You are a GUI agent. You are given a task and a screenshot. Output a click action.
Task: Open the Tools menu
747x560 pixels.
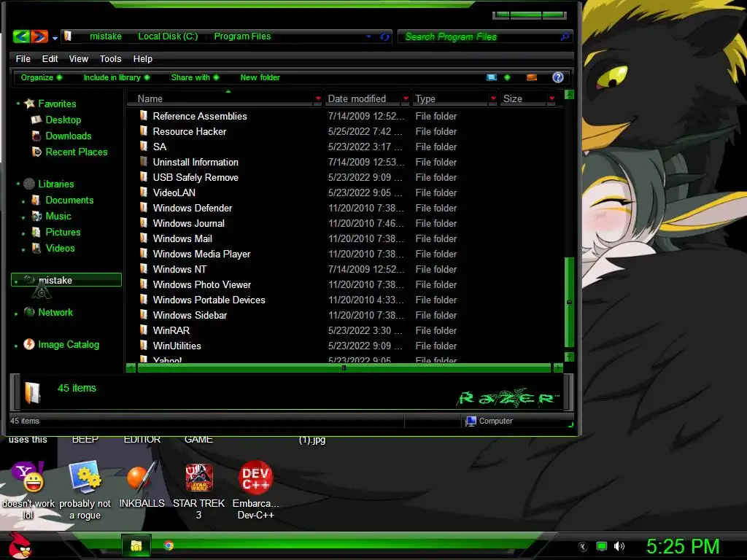click(110, 58)
